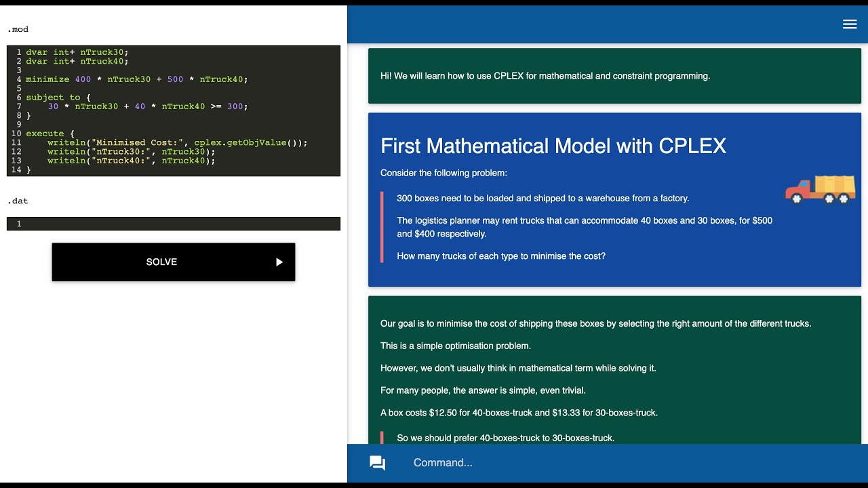Click the chat bubble icon

click(x=378, y=463)
